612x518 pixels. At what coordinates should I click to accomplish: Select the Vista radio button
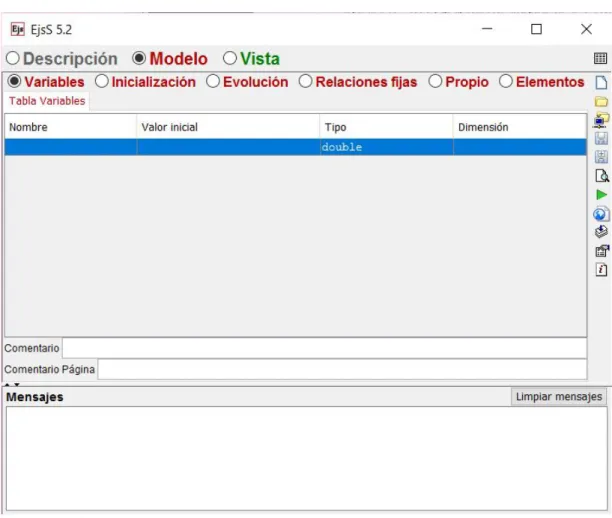(x=251, y=59)
